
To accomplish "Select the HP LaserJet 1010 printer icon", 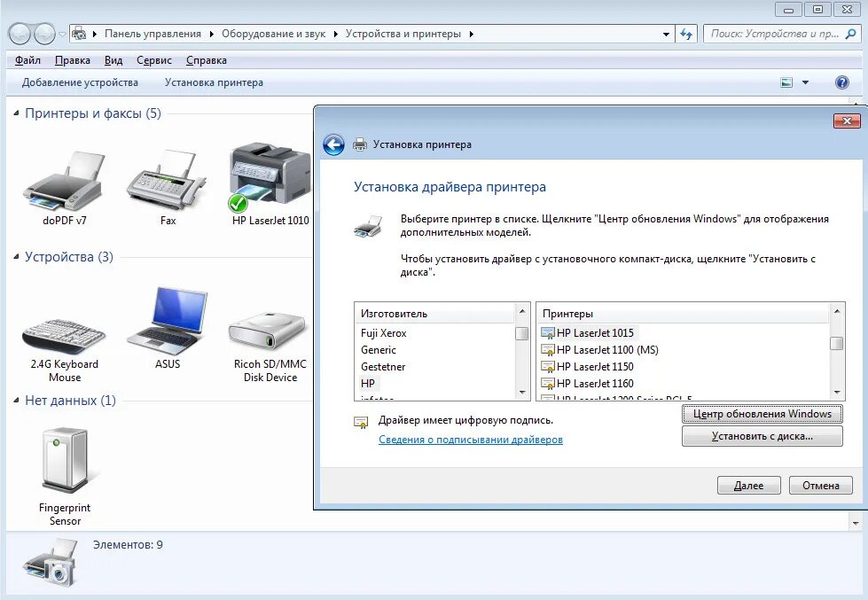I will pos(270,178).
